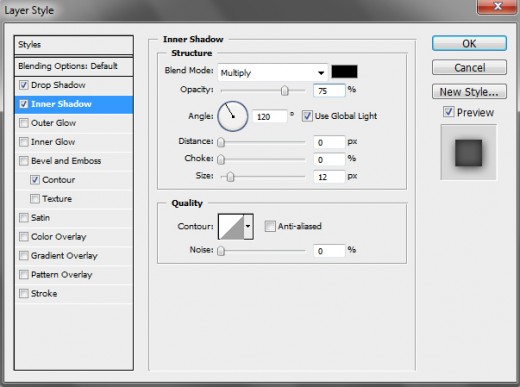Click the Angle dial control

click(233, 116)
